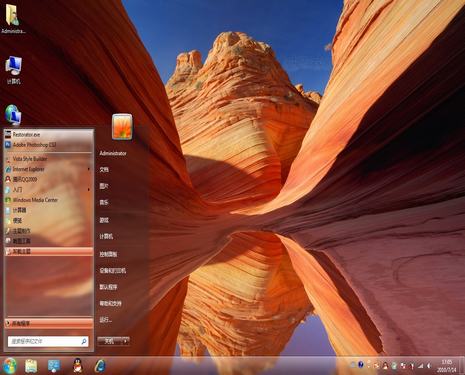Viewport: 465px width, 375px height.
Task: Click the Windows Start orb
Action: [10, 366]
